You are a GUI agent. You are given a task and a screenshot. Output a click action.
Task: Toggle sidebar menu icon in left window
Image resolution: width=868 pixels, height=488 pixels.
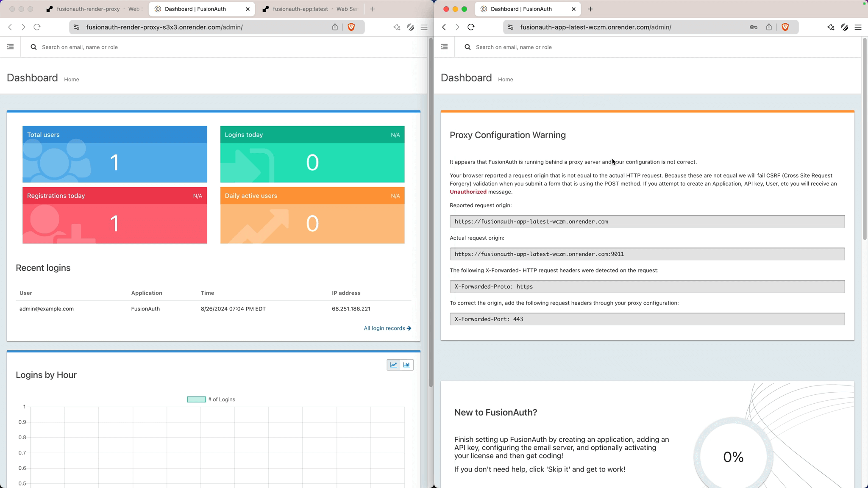(x=10, y=47)
